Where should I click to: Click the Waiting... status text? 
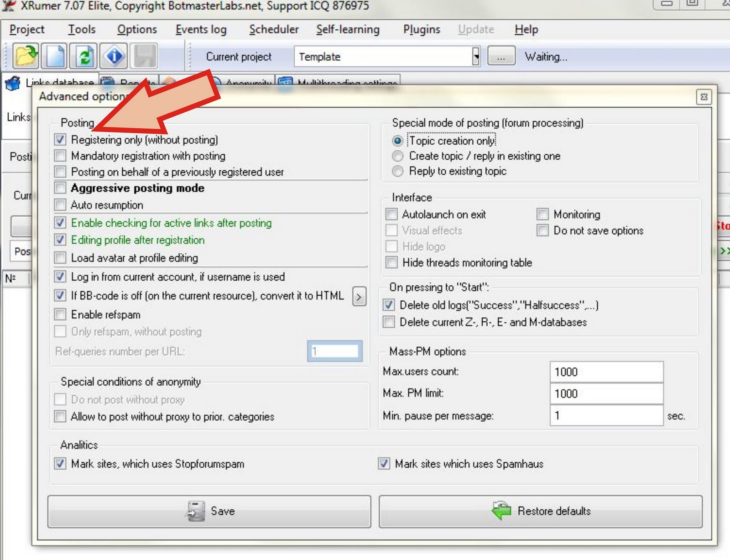(x=546, y=57)
